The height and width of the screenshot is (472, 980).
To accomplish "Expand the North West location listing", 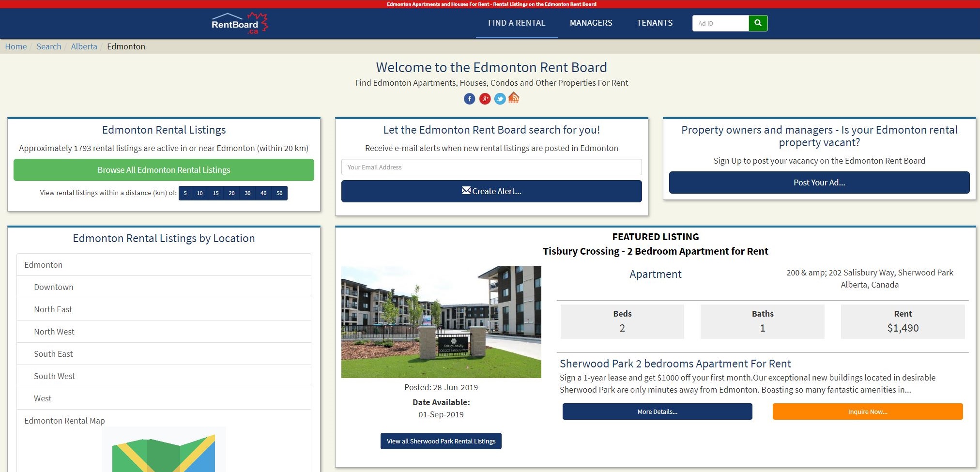I will click(x=54, y=331).
